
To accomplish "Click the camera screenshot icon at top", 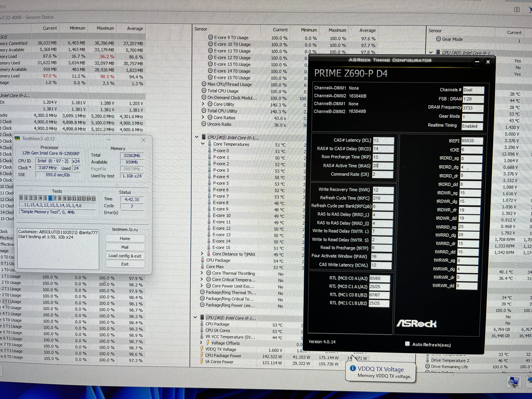I will coord(517,9).
